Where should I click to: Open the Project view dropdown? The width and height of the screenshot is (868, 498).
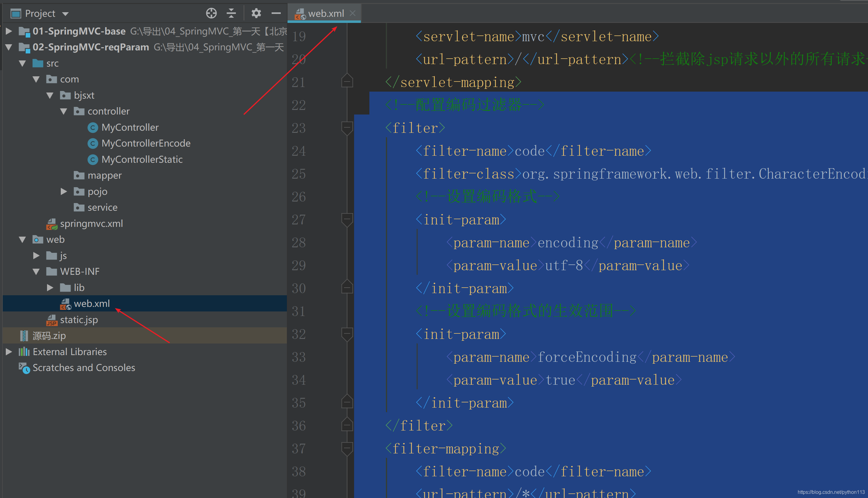click(x=65, y=14)
